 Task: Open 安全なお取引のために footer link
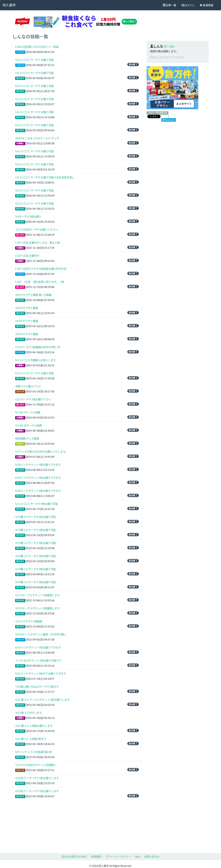tap(74, 856)
